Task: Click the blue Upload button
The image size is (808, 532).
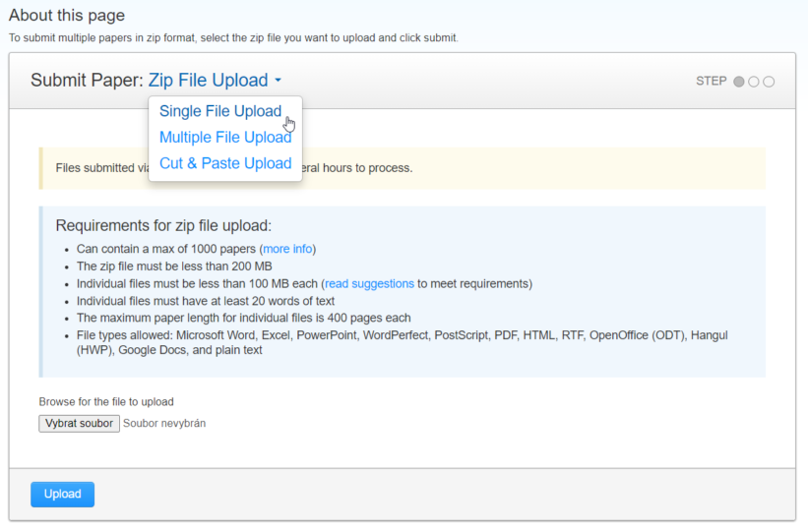Action: pyautogui.click(x=62, y=494)
